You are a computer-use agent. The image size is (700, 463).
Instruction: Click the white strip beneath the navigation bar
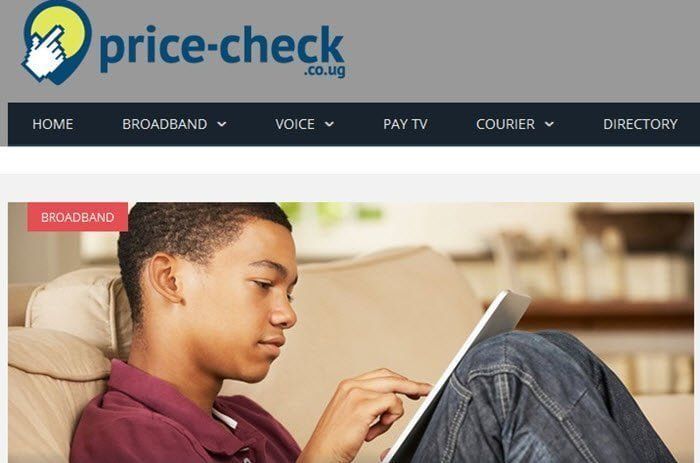tap(350, 160)
